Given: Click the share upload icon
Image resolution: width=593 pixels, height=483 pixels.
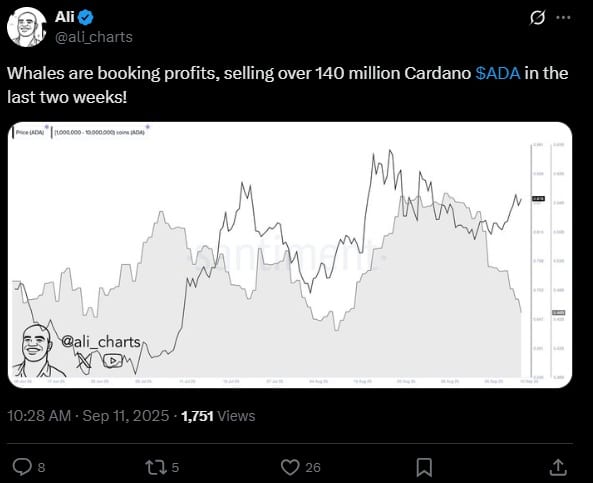Looking at the screenshot, I should pos(558,467).
